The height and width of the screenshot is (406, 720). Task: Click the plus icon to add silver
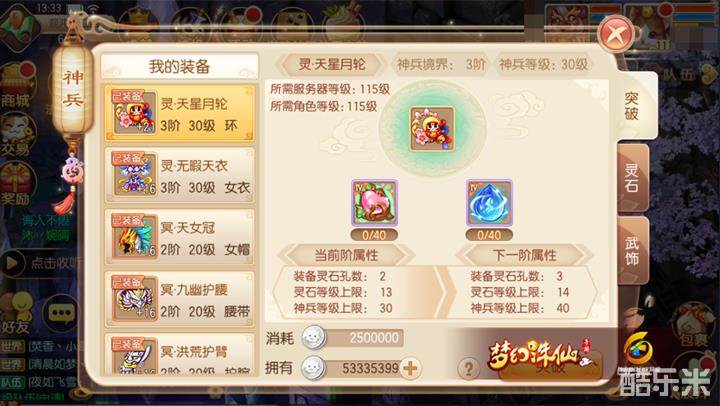[x=410, y=368]
